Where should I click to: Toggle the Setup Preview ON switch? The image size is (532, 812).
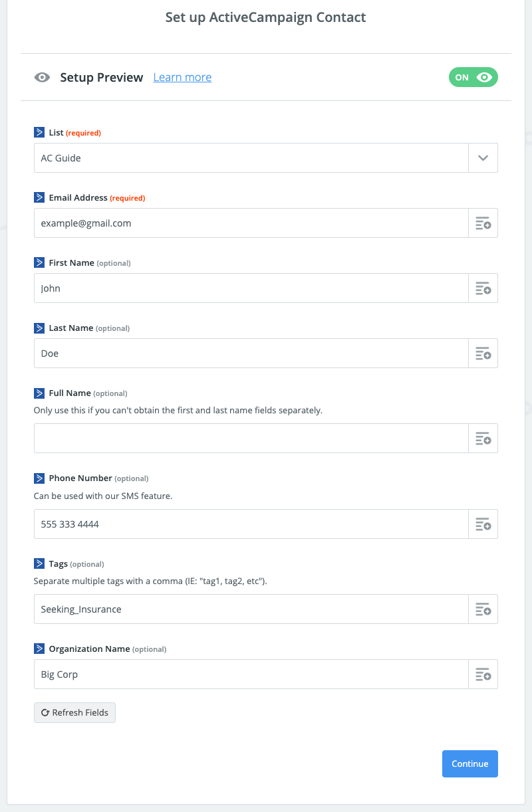pyautogui.click(x=473, y=78)
